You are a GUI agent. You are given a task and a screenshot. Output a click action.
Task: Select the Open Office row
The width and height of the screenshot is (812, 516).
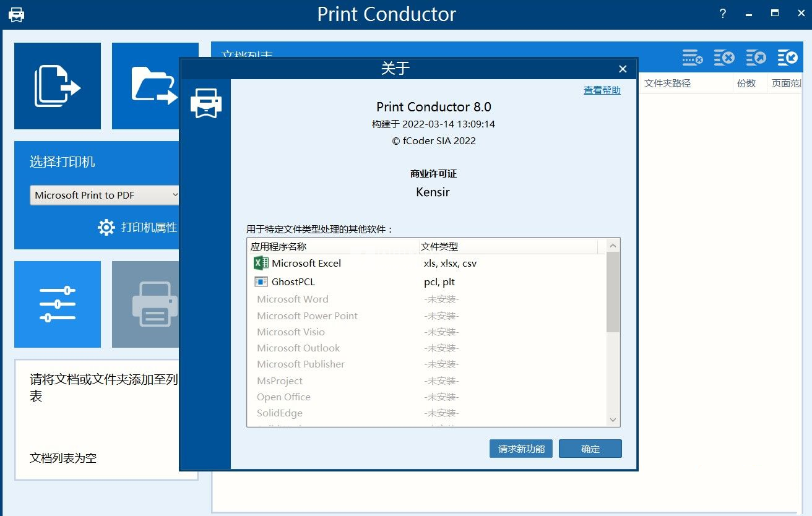coord(426,397)
